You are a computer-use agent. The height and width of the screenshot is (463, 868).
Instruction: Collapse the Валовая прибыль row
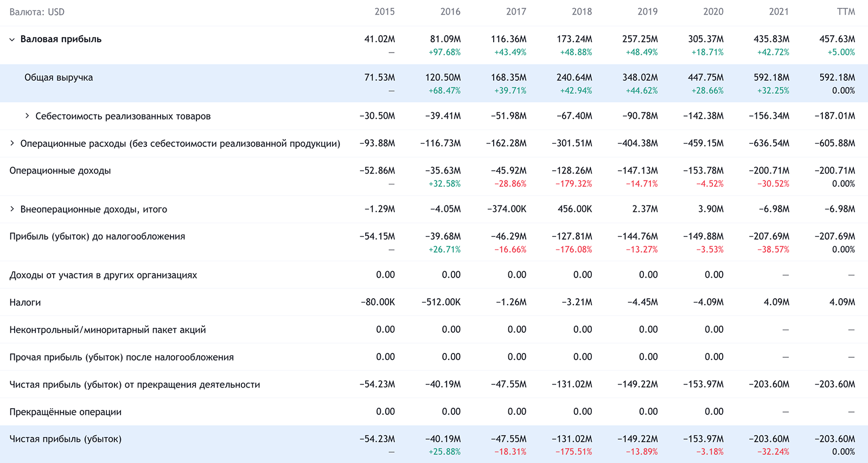(12, 40)
